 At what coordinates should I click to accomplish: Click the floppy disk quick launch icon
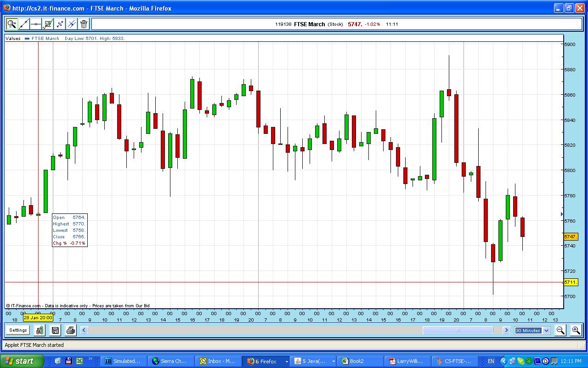click(69, 361)
